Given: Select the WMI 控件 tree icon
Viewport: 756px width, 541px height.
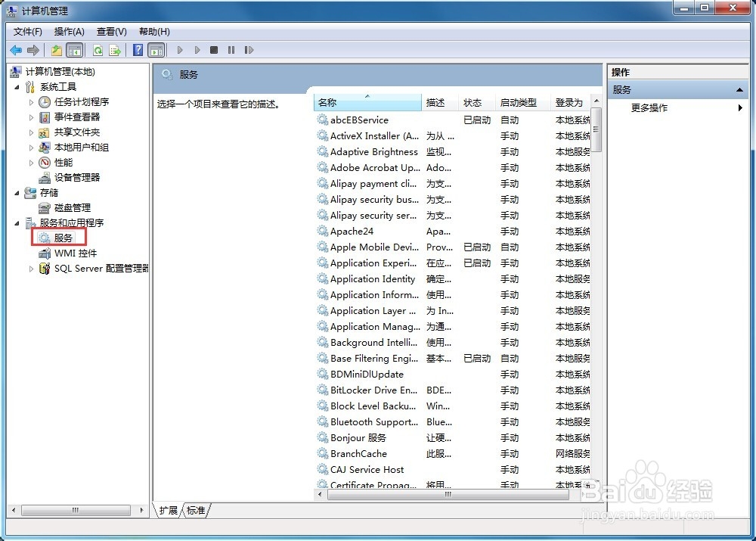Looking at the screenshot, I should (45, 253).
